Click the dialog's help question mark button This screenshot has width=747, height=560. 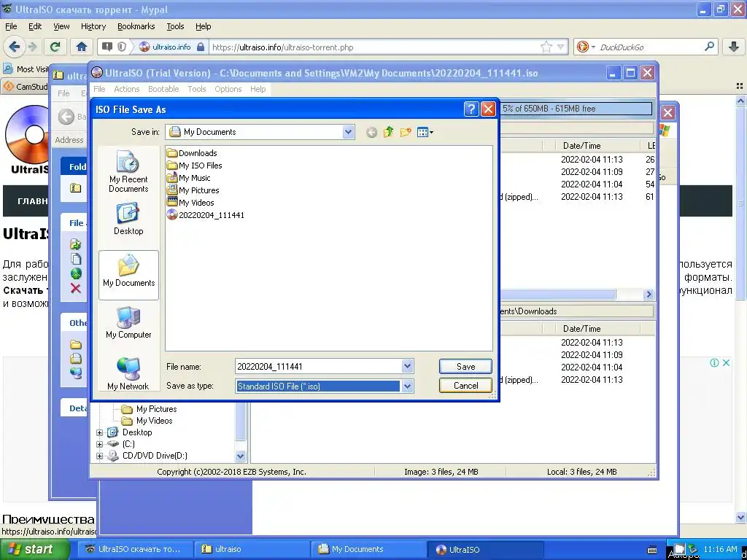pyautogui.click(x=471, y=109)
